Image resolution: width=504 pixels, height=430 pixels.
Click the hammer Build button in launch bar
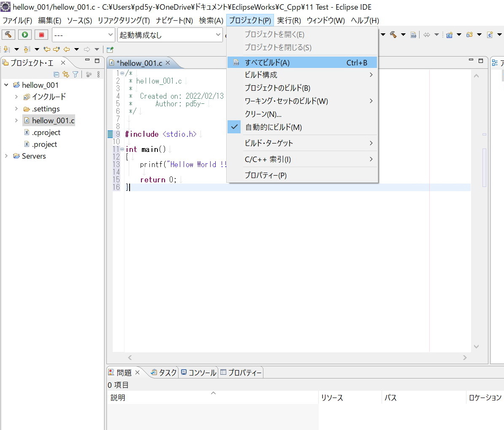[8, 35]
